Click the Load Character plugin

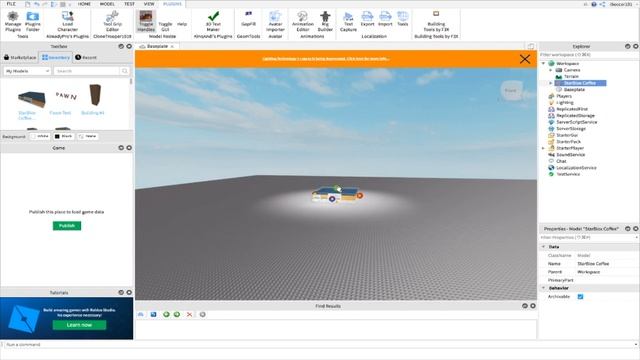pyautogui.click(x=67, y=22)
